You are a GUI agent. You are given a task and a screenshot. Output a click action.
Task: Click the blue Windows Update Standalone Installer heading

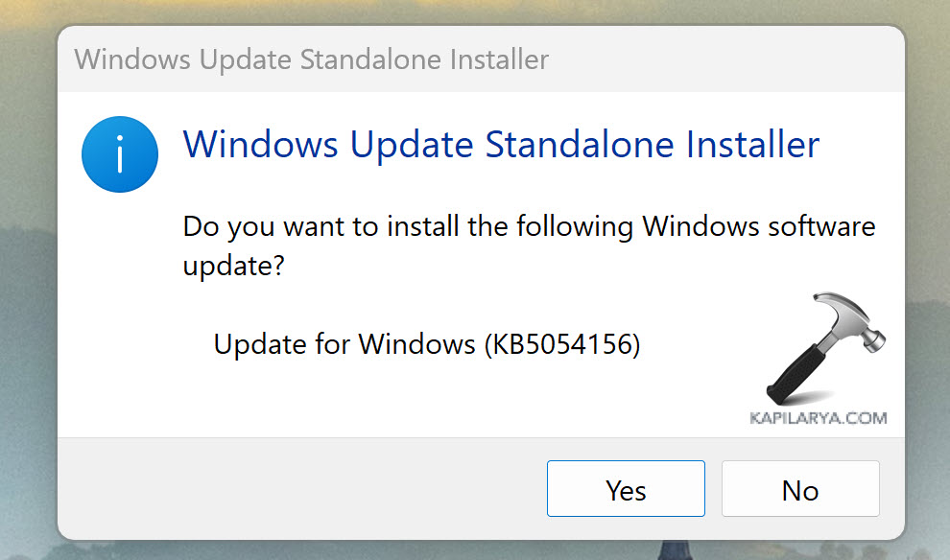pyautogui.click(x=501, y=145)
